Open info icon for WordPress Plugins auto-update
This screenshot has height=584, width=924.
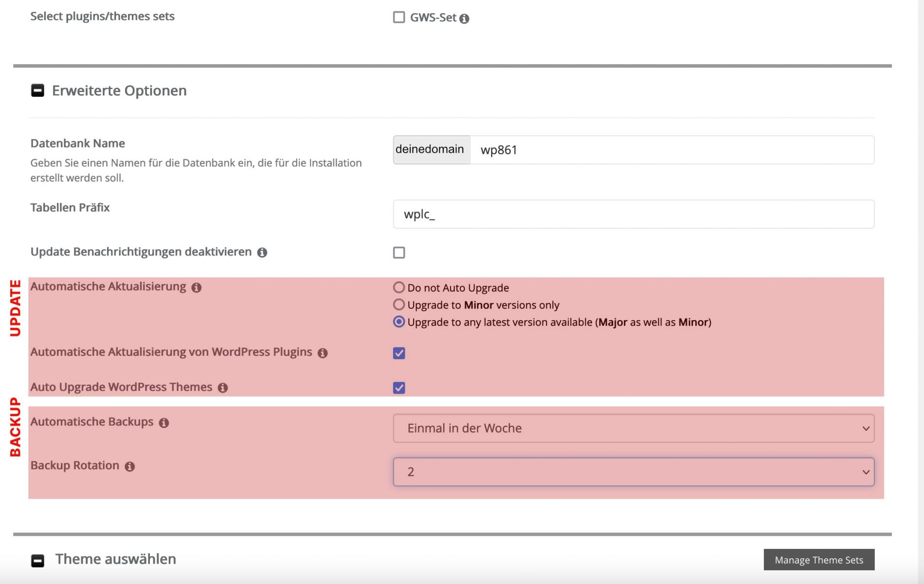point(322,353)
